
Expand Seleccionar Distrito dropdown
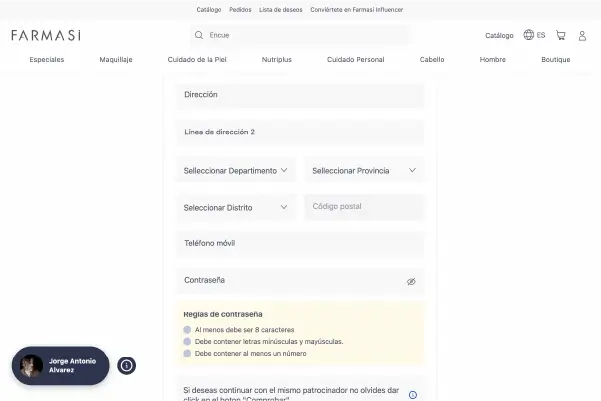pyautogui.click(x=236, y=207)
